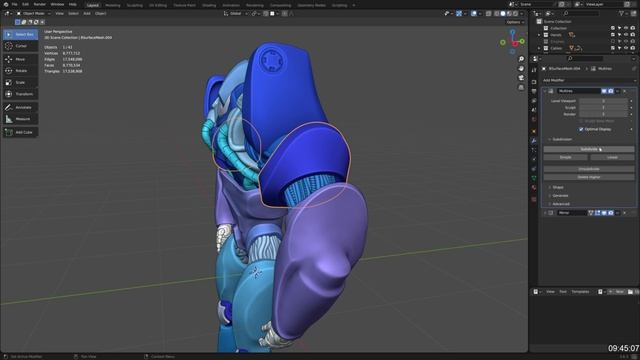
Task: Select the Cursor tool
Action: 20,46
